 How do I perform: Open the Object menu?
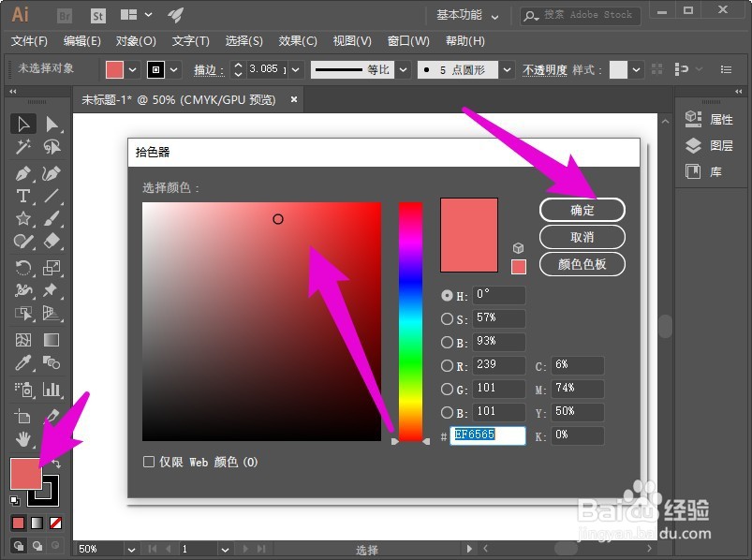coord(136,41)
